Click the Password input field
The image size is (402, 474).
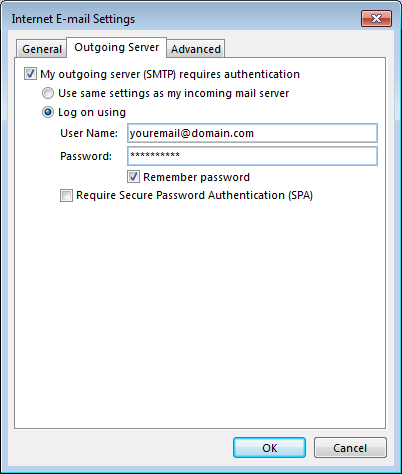pyautogui.click(x=252, y=156)
